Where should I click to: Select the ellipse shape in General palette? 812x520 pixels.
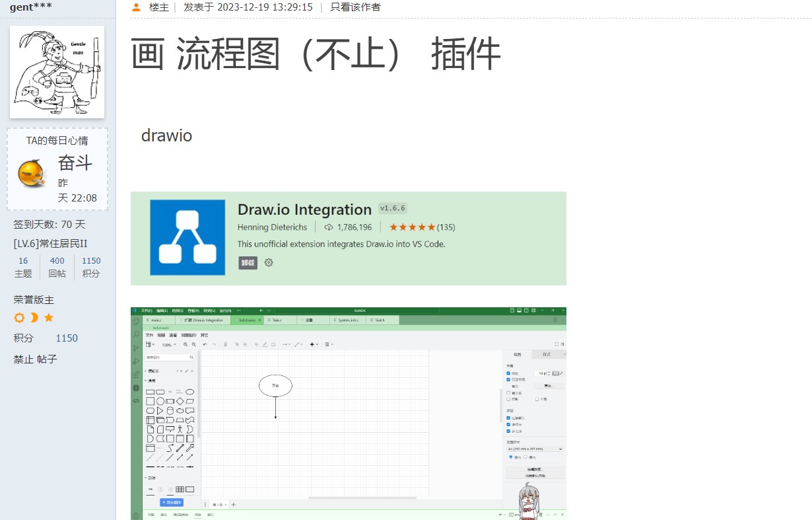point(189,392)
